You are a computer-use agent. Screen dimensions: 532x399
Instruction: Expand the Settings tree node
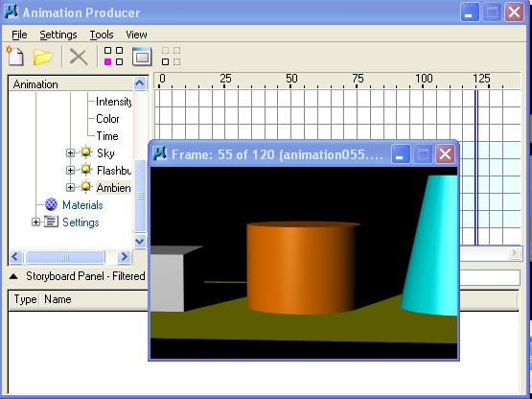(x=35, y=223)
